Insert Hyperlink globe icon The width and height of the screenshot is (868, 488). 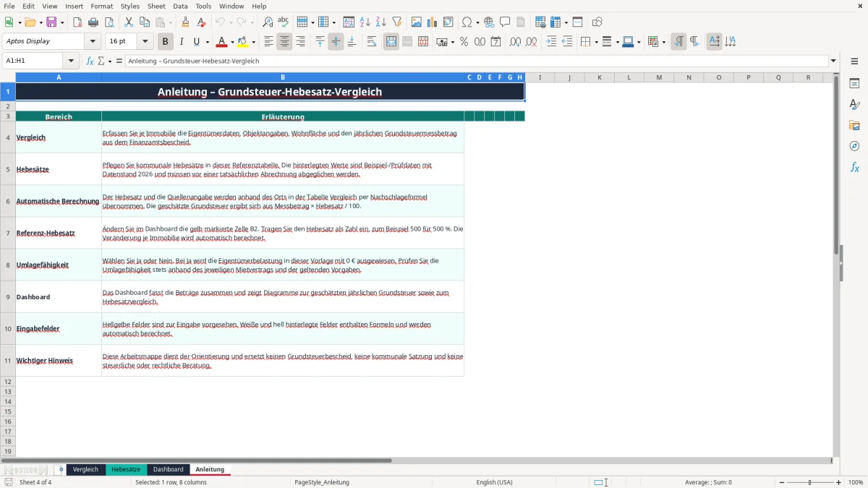pyautogui.click(x=489, y=22)
